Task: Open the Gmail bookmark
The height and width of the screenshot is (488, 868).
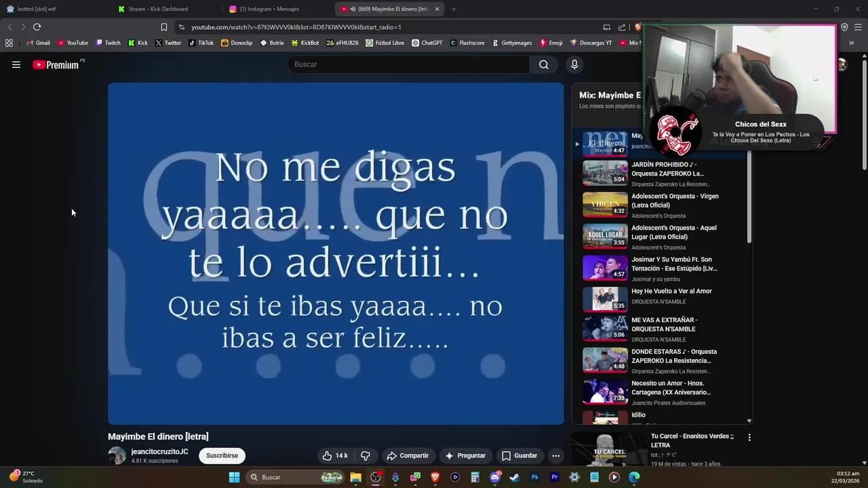Action: [38, 43]
